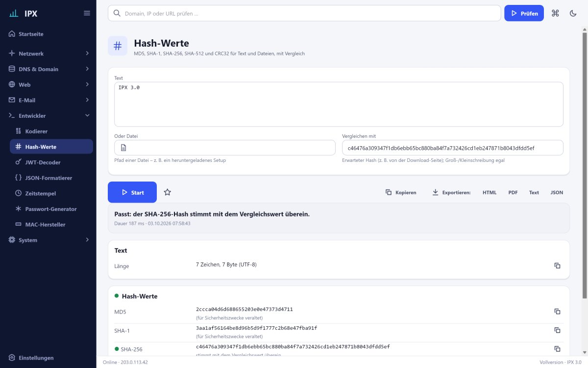Screen dimensions: 588x368
Task: Collapse the Entwickler section
Action: pos(87,116)
